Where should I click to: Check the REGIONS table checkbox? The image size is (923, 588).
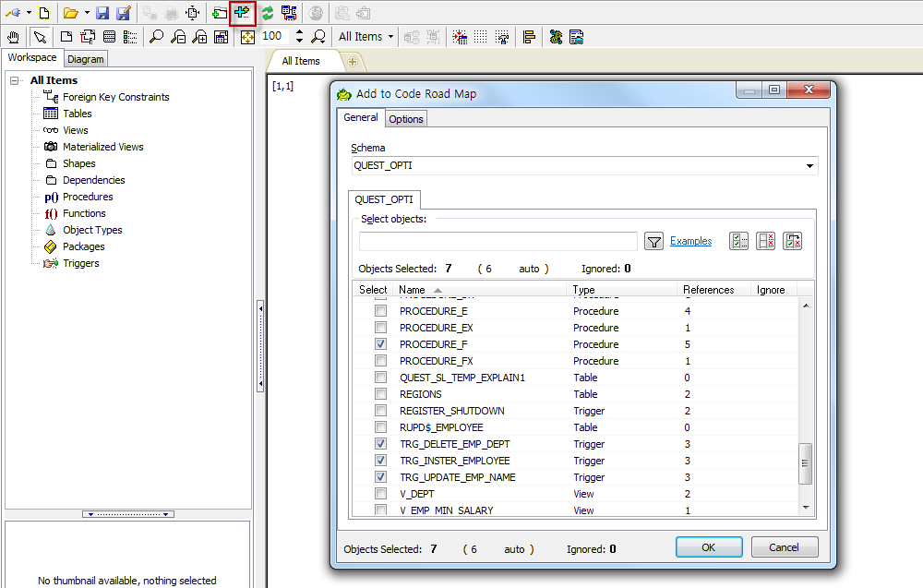(380, 394)
